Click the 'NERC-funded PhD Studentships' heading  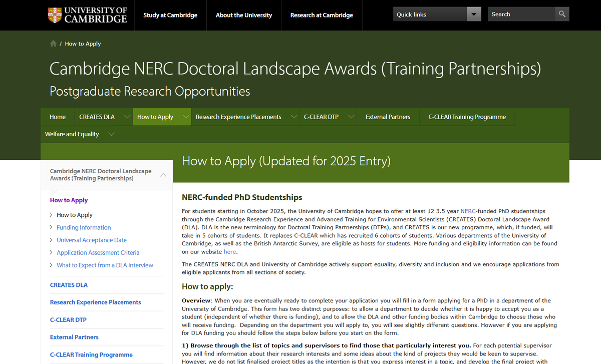click(x=242, y=197)
